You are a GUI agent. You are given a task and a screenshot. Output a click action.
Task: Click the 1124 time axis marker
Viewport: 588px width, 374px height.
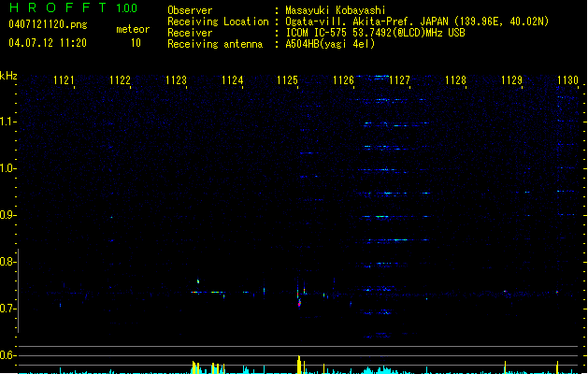pyautogui.click(x=232, y=80)
